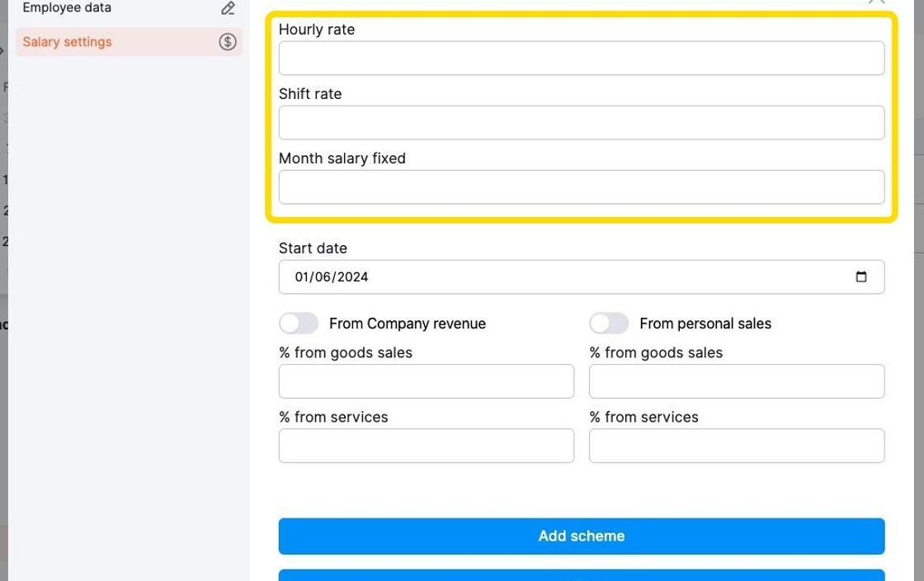Screen dimensions: 924x581
Task: Close the dialog with the X icon
Action: pyautogui.click(x=876, y=2)
